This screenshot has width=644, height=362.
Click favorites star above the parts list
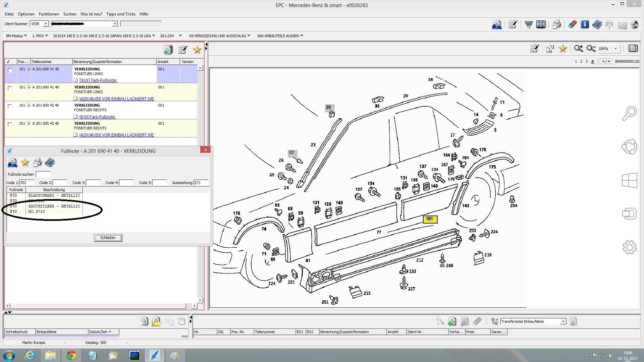(x=197, y=50)
